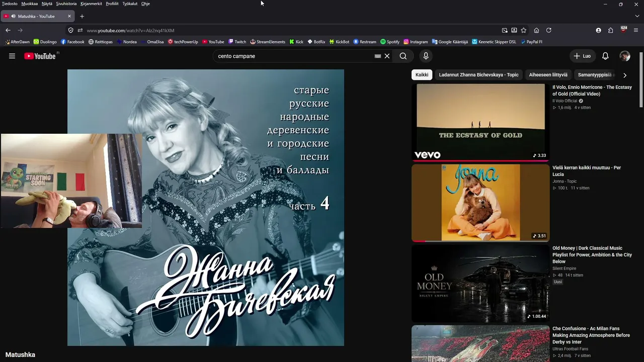The image size is (644, 362).
Task: Bookmark this page with the star
Action: (524, 30)
